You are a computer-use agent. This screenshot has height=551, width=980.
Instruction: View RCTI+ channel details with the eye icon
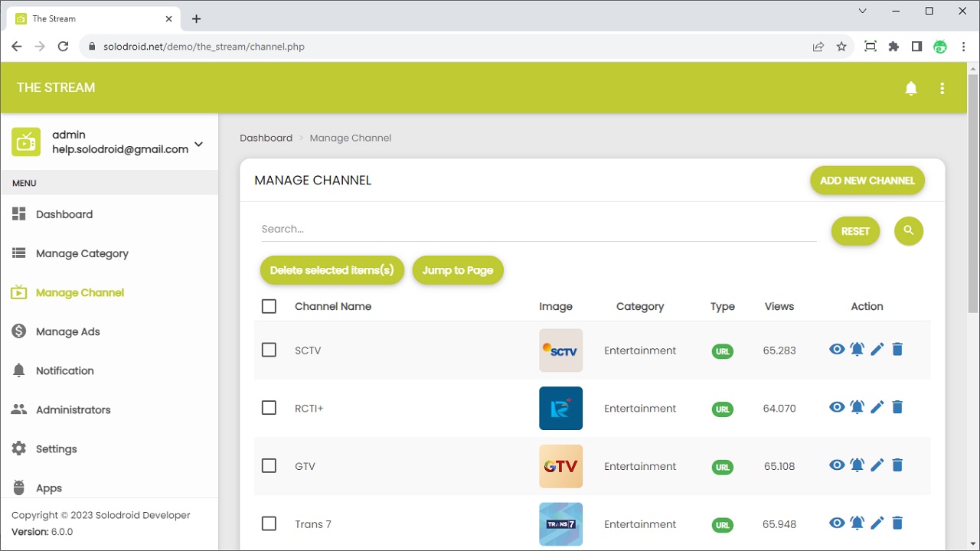pos(837,407)
